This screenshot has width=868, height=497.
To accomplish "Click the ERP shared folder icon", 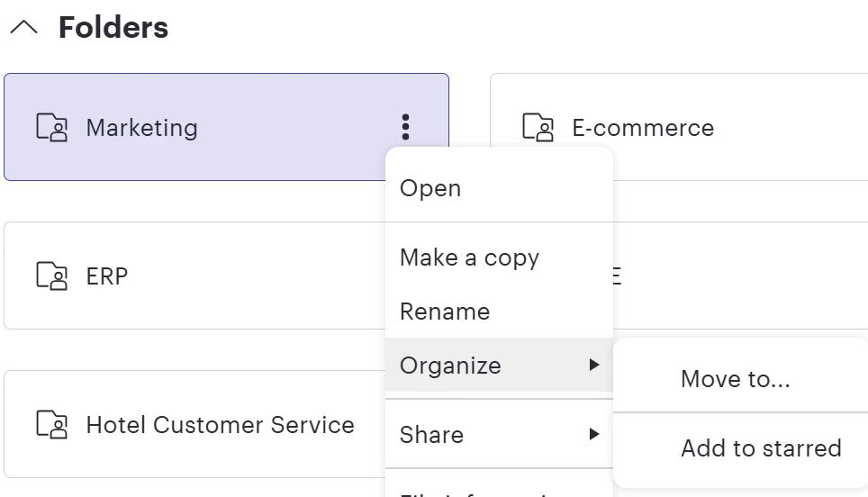I will tap(52, 276).
